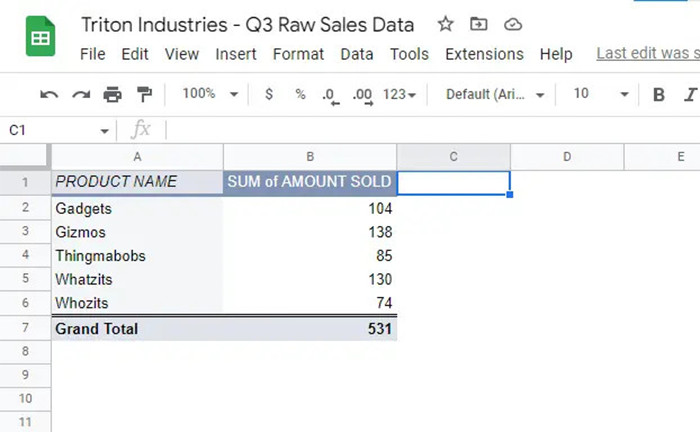
Task: Format as currency with dollar icon
Action: coord(268,94)
